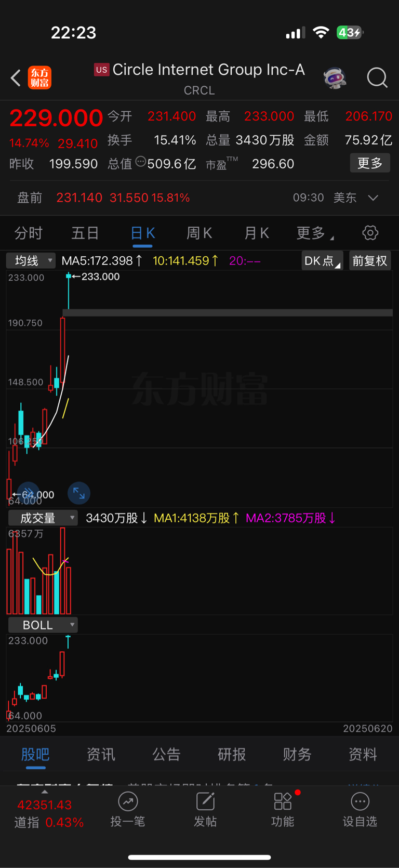
Task: Tap the tall red candlestick near 190.750
Action: [x=63, y=350]
